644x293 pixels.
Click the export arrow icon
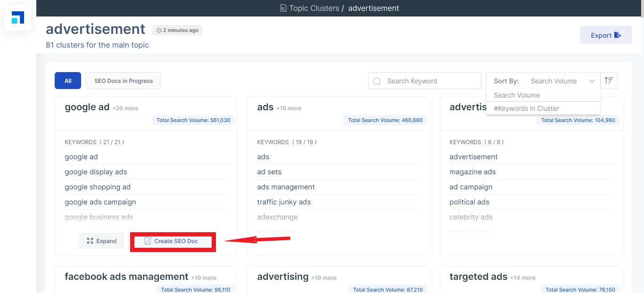point(618,35)
